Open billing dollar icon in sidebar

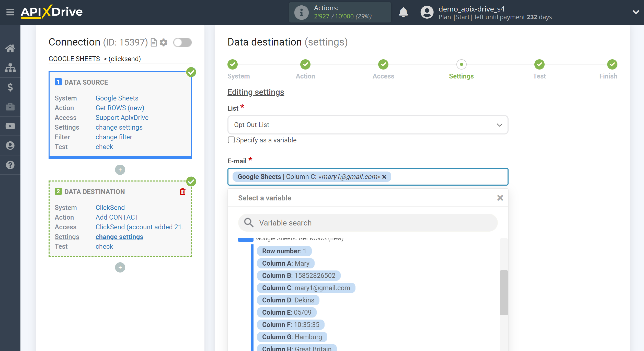(x=10, y=87)
